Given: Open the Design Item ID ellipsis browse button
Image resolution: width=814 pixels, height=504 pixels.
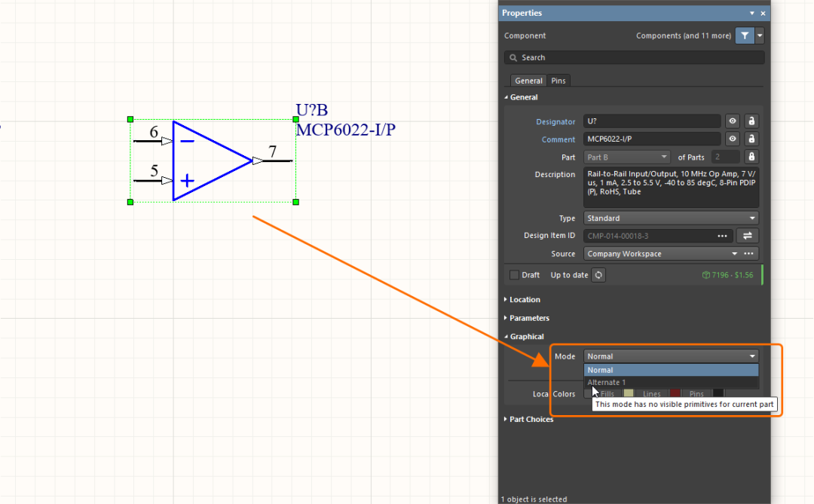Looking at the screenshot, I should tap(723, 236).
